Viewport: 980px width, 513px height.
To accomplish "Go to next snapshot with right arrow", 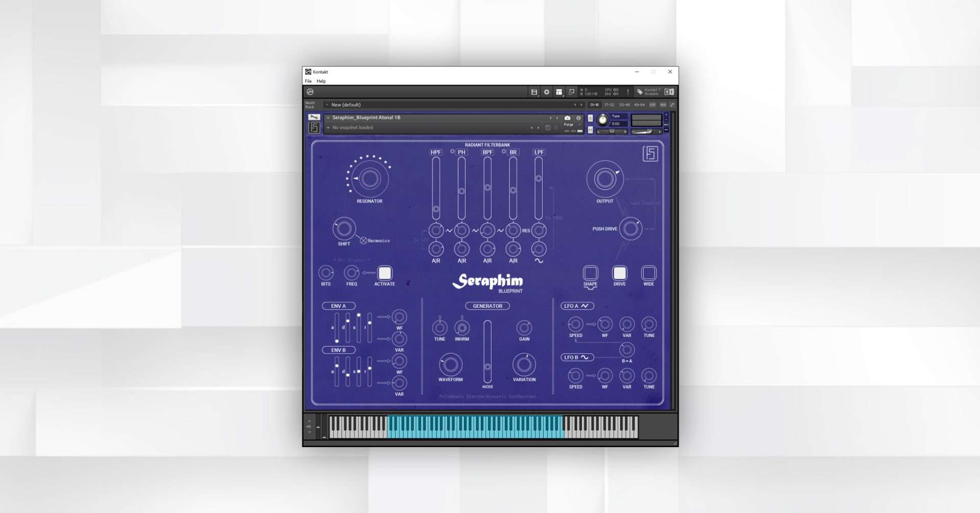I will point(538,128).
